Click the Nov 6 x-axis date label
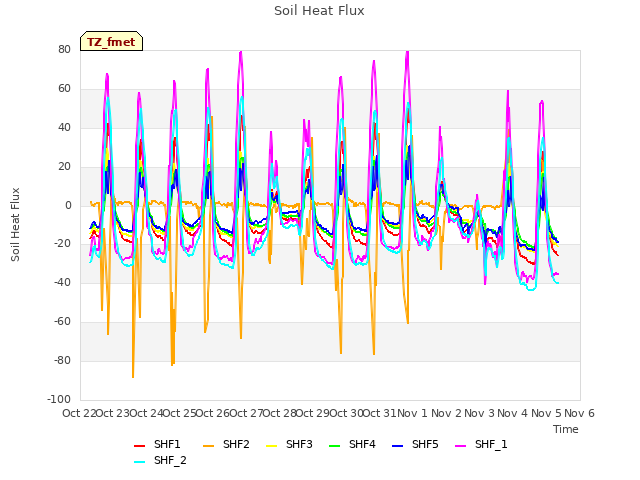Screen dimensions: 640x480 point(580,413)
